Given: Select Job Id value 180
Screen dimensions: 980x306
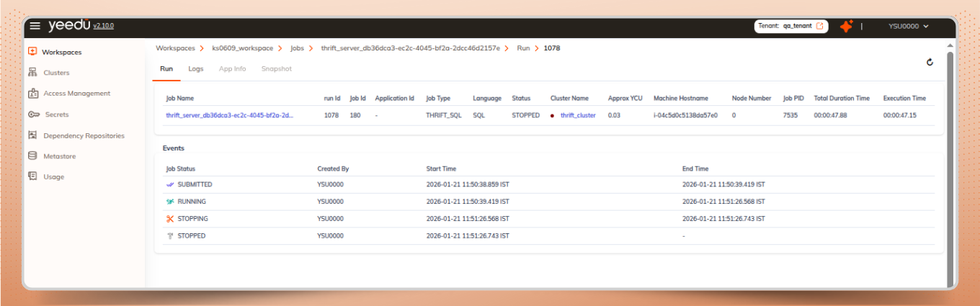Looking at the screenshot, I should [355, 115].
